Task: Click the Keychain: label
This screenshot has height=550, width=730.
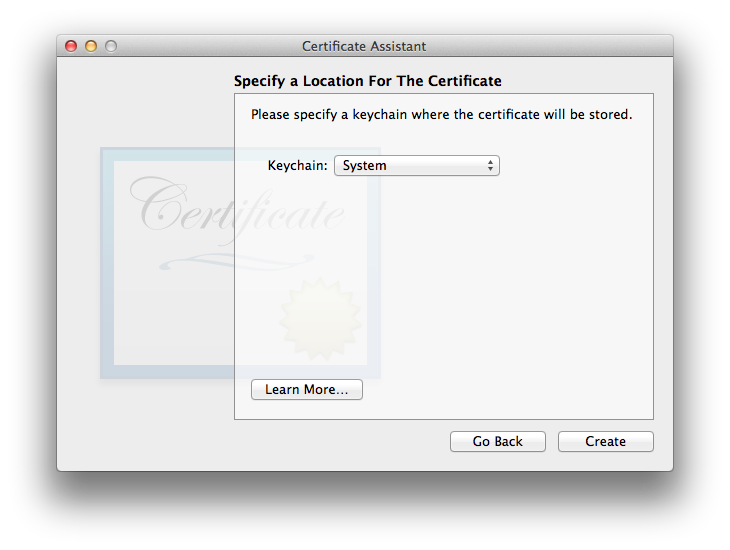Action: click(297, 165)
